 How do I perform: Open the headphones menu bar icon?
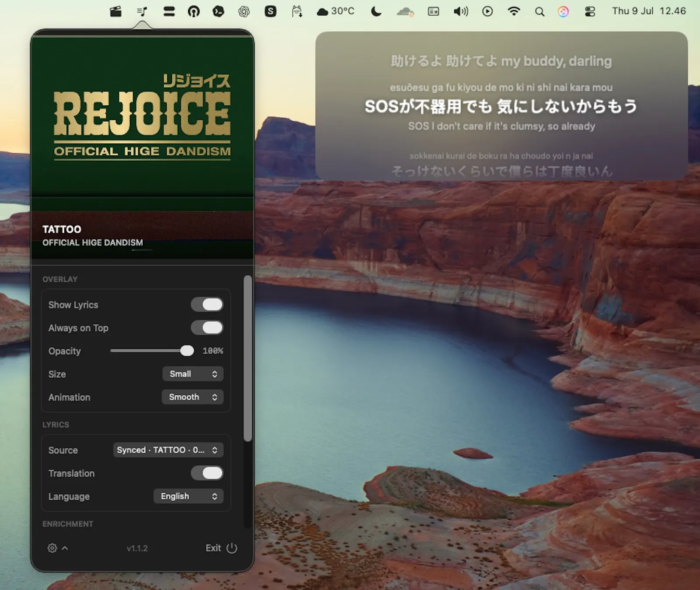[x=193, y=11]
